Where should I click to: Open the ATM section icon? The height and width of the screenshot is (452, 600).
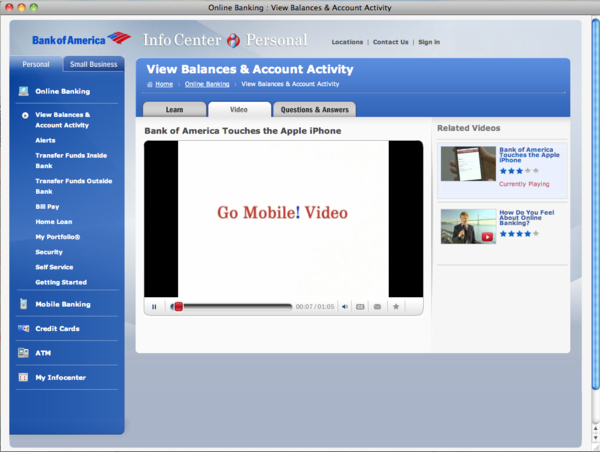tap(23, 353)
